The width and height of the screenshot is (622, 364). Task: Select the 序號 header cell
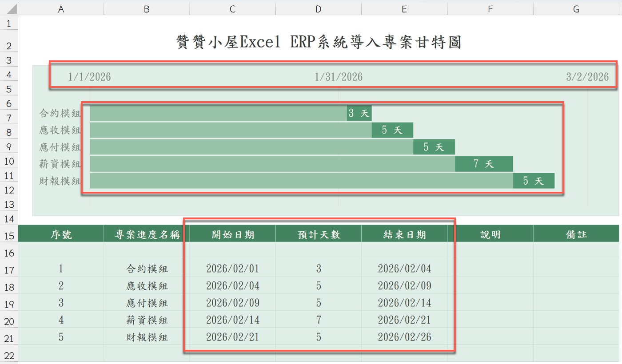tap(61, 234)
